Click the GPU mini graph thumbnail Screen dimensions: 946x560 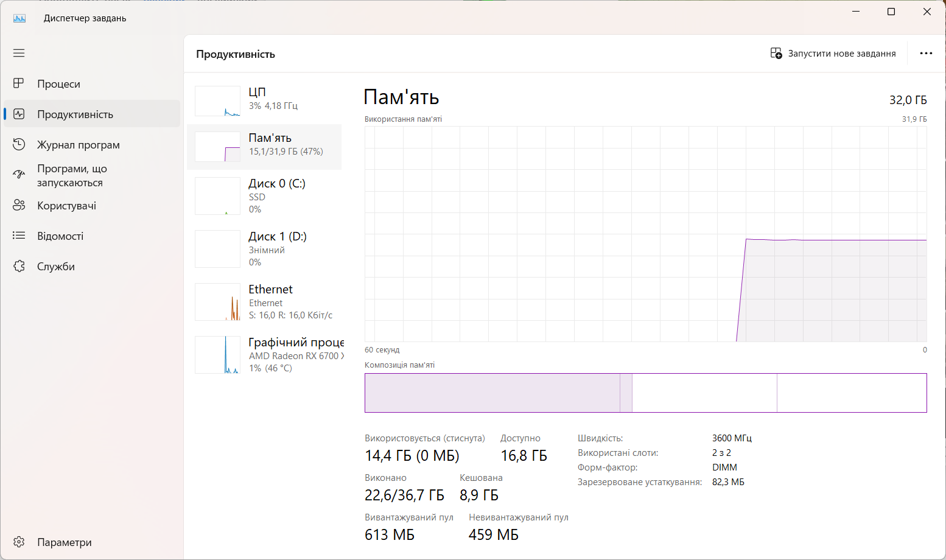(217, 355)
